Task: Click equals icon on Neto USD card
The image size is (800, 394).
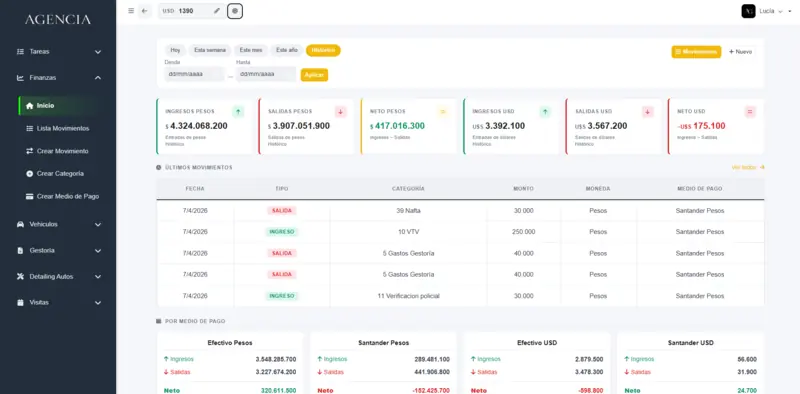Action: (x=750, y=112)
